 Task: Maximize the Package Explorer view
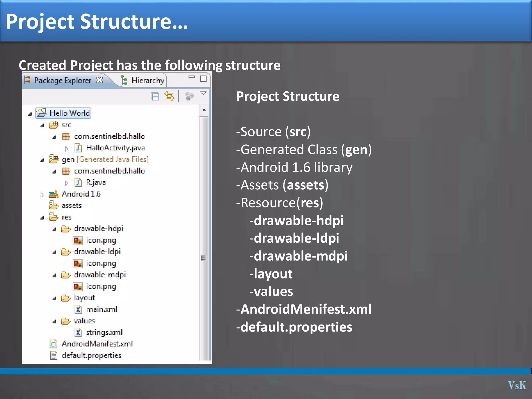[203, 78]
